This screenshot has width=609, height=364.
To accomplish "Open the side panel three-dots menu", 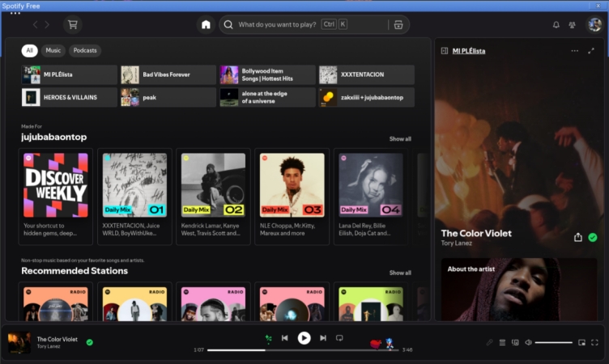I will point(574,51).
